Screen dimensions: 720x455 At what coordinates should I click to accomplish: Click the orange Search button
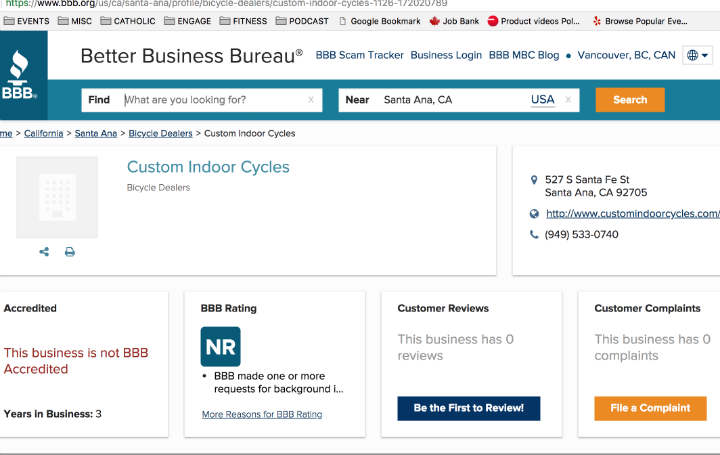[630, 100]
